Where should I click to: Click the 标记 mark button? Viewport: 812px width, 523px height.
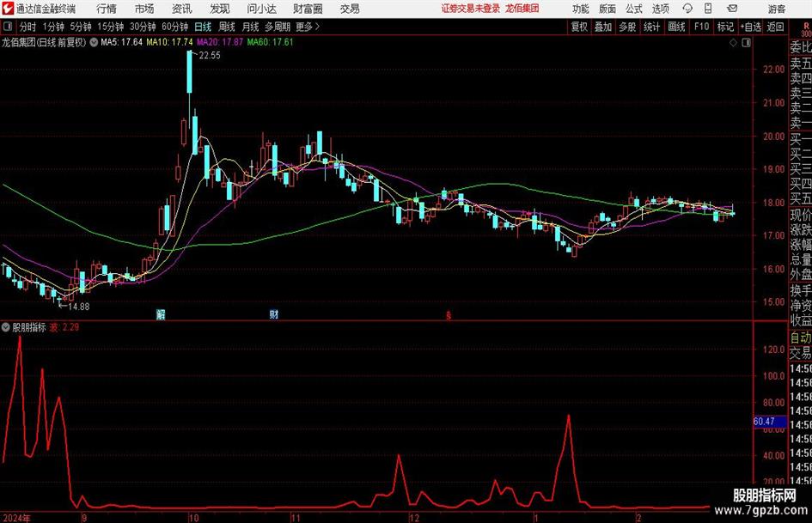coord(725,27)
